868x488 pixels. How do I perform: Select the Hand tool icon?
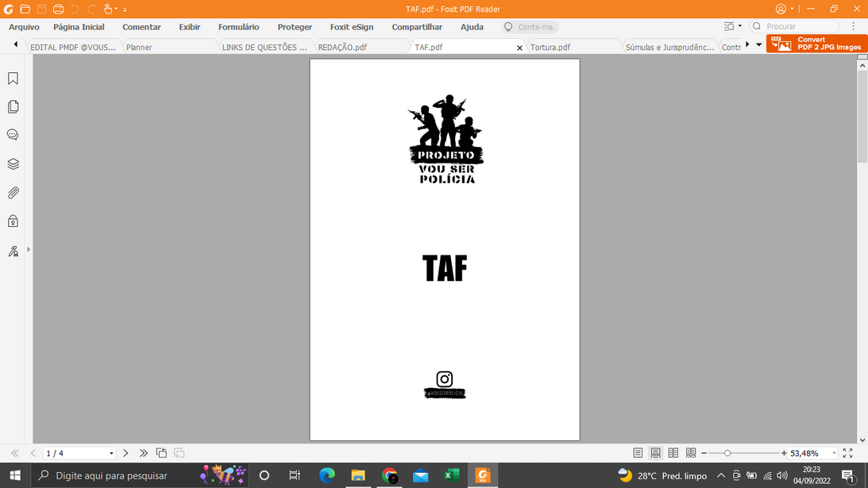(108, 9)
